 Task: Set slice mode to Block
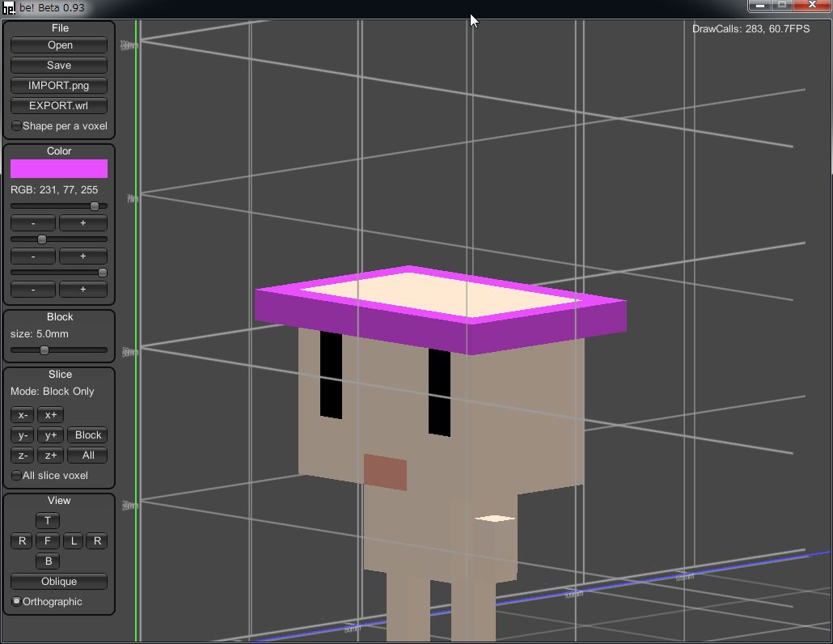tap(88, 435)
